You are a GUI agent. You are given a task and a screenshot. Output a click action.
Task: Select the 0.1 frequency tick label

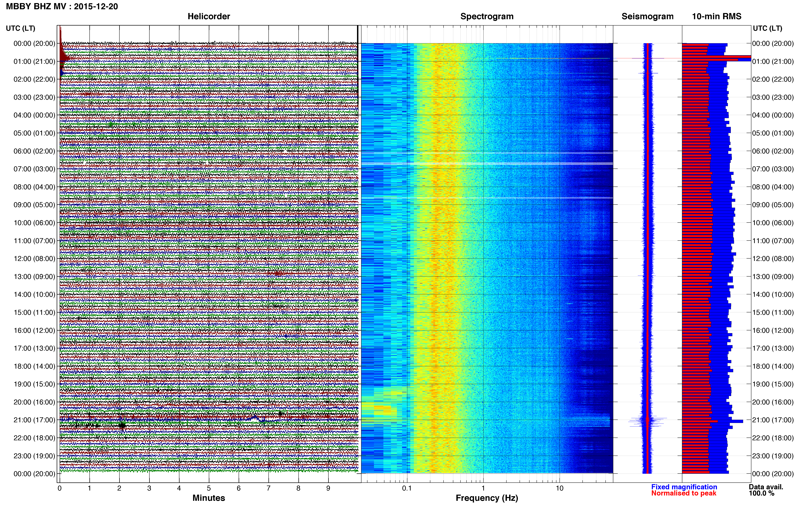click(407, 488)
